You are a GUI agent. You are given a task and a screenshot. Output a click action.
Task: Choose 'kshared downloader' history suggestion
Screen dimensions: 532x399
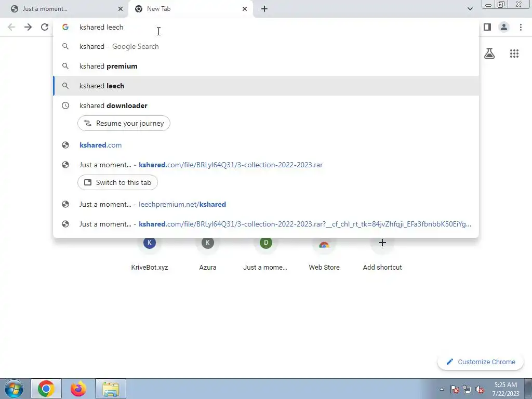click(266, 105)
